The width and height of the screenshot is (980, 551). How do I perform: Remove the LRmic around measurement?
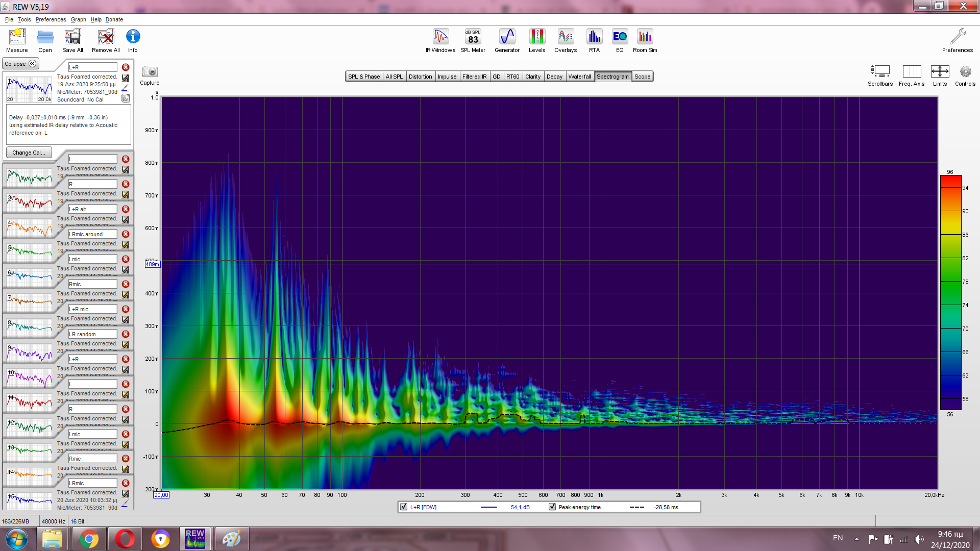coord(126,234)
